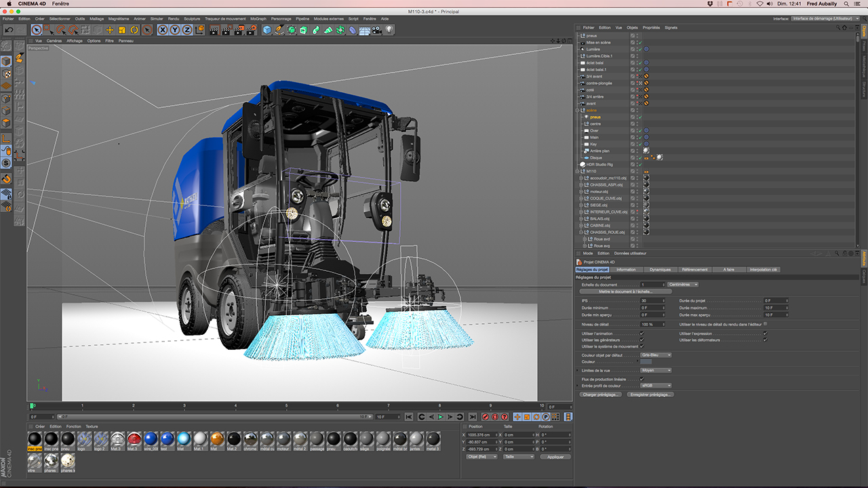Switch to the Référencement tab
868x488 pixels.
tap(694, 270)
